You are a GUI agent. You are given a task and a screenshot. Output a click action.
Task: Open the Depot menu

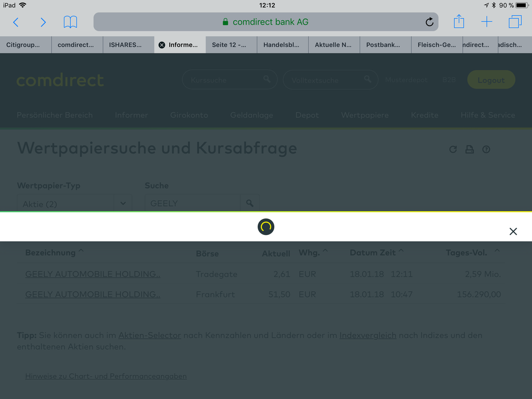[307, 115]
